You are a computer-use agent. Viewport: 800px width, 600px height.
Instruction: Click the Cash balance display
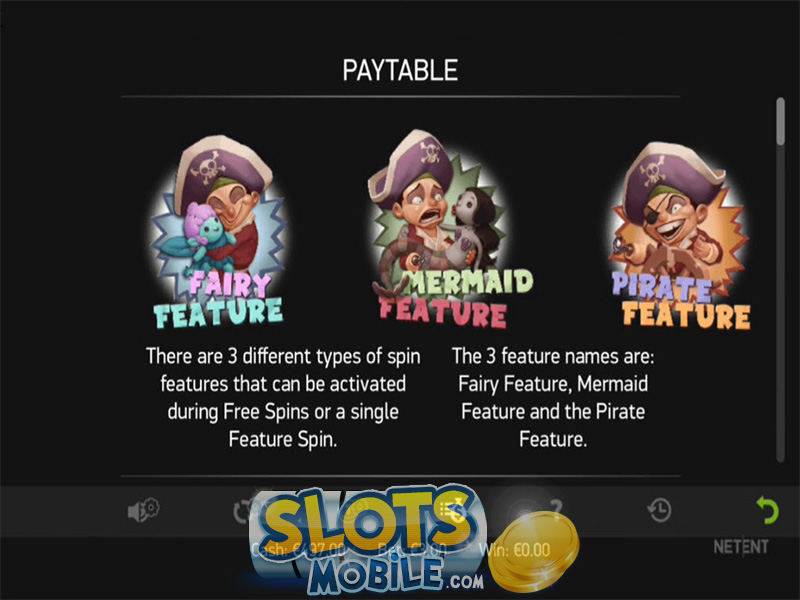tap(298, 550)
